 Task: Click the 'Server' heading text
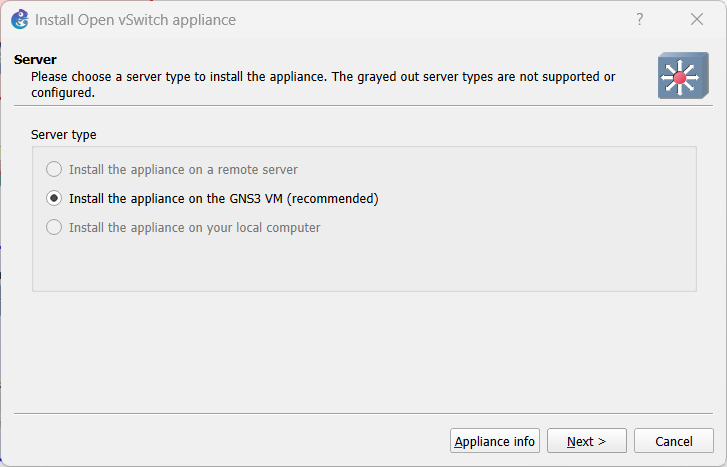pyautogui.click(x=35, y=59)
